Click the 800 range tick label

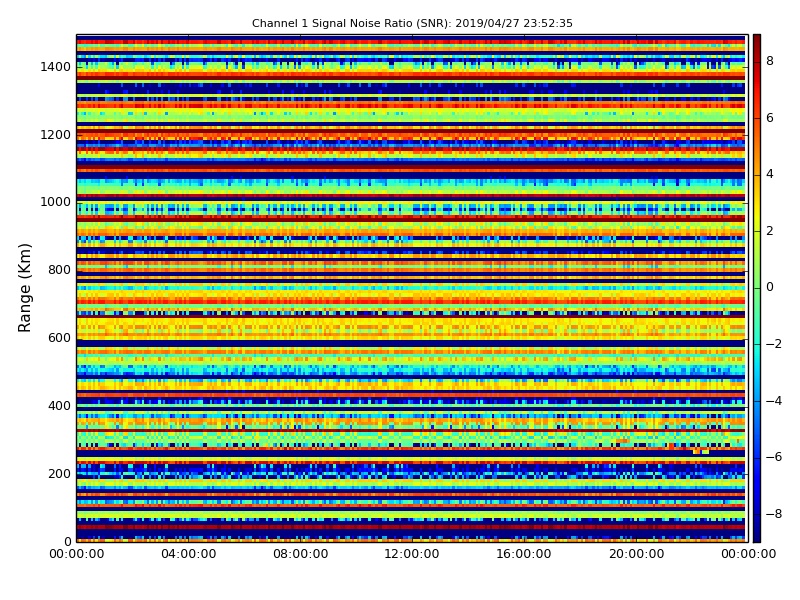(x=59, y=270)
